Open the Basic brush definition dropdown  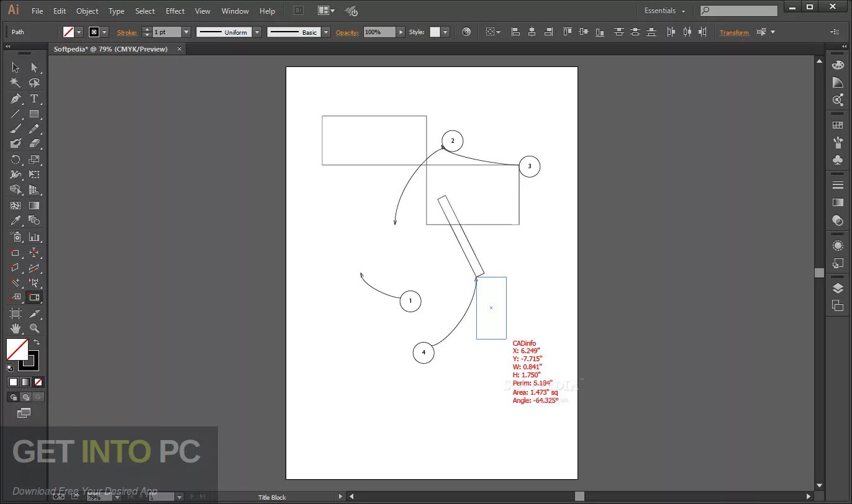(326, 32)
